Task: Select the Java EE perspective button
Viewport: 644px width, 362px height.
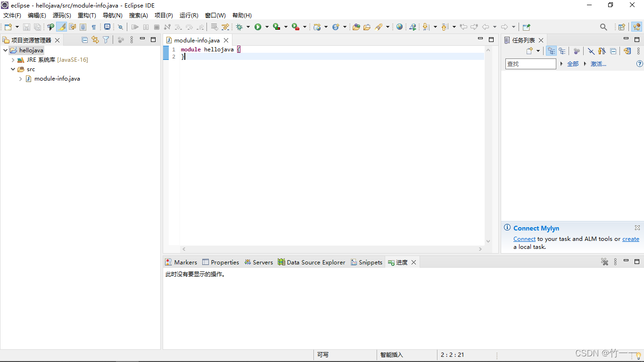Action: coord(636,27)
